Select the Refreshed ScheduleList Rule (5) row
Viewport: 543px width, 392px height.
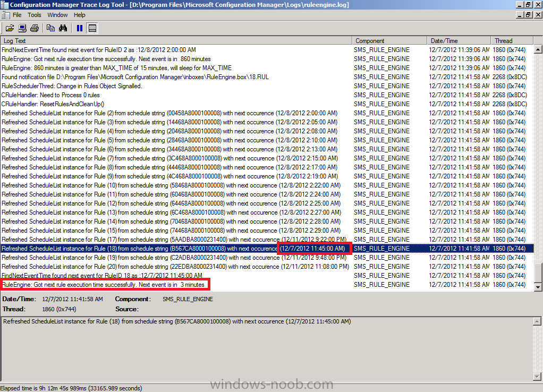tap(267, 140)
